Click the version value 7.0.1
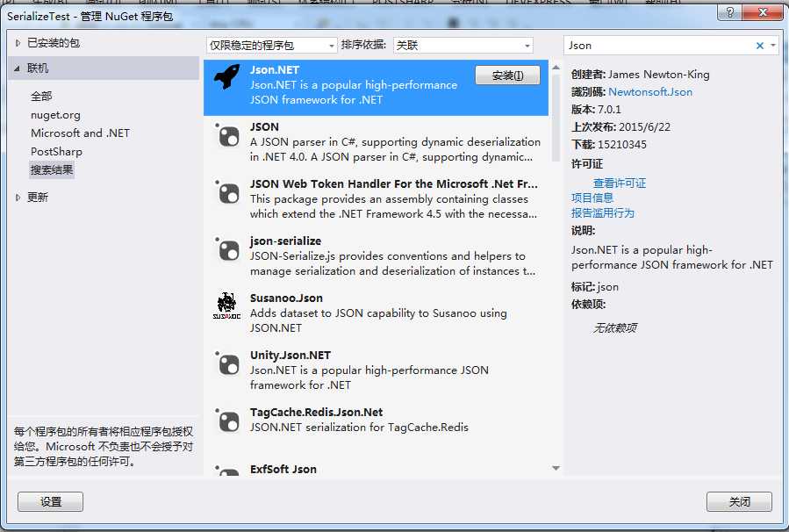Viewport: 789px width, 532px height. coord(609,109)
